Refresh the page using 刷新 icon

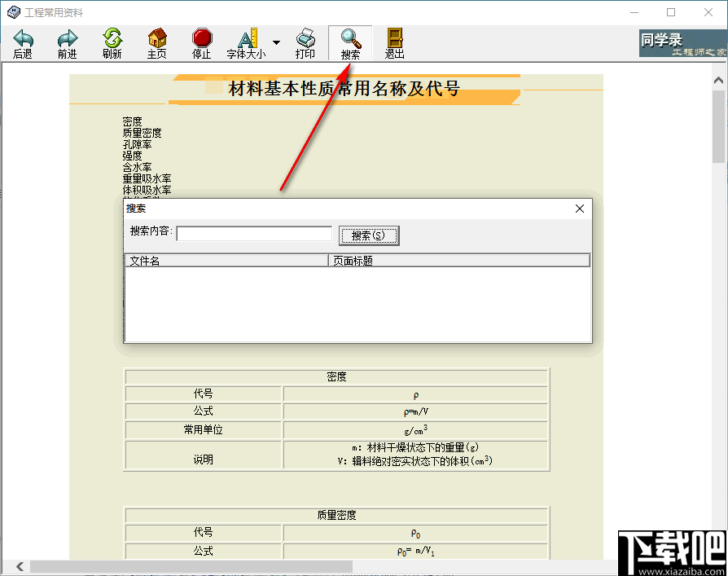coord(112,44)
